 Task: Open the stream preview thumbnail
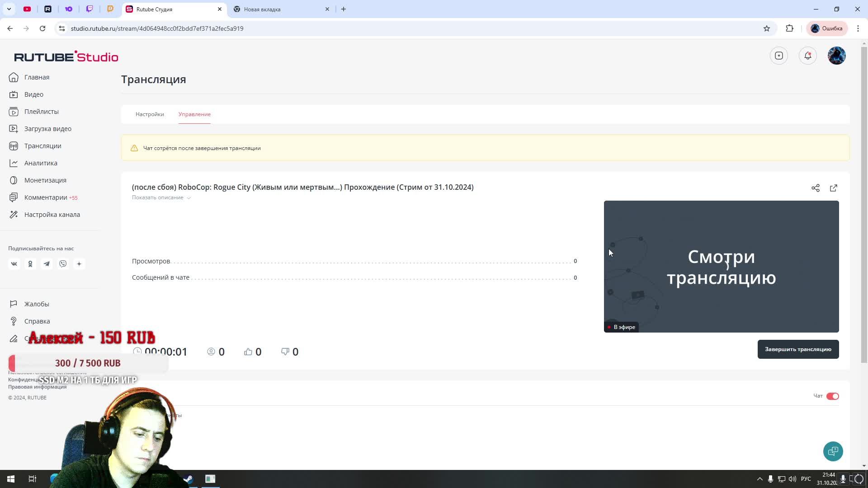721,267
